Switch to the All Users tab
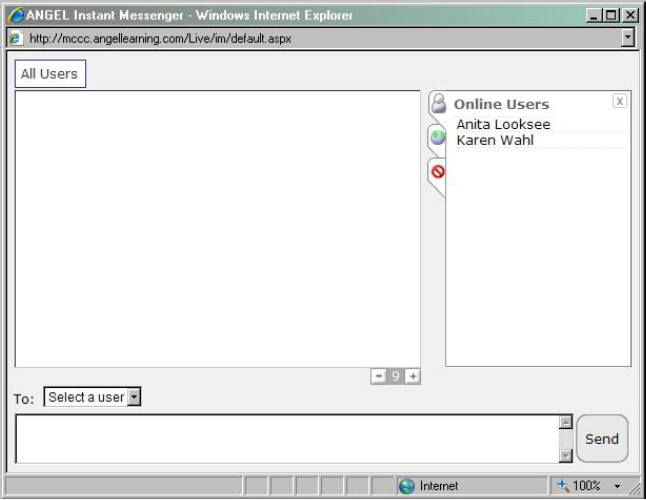The height and width of the screenshot is (500, 646). pyautogui.click(x=49, y=74)
